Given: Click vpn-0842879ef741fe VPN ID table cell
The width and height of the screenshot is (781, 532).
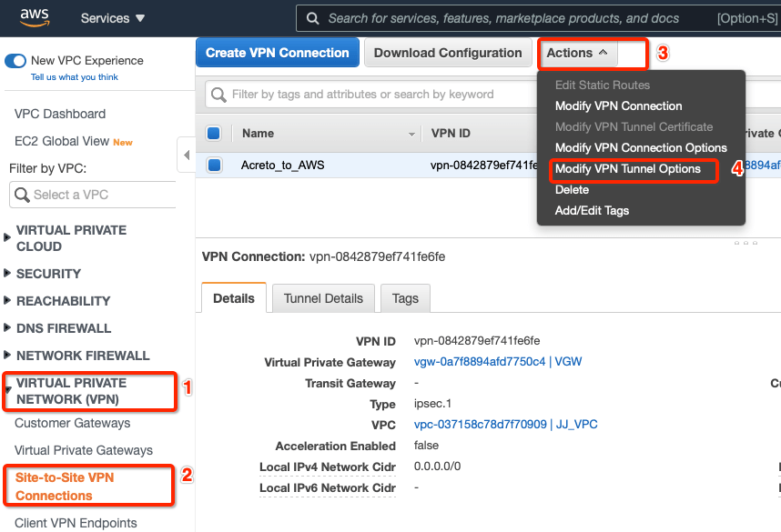Looking at the screenshot, I should pos(483,165).
